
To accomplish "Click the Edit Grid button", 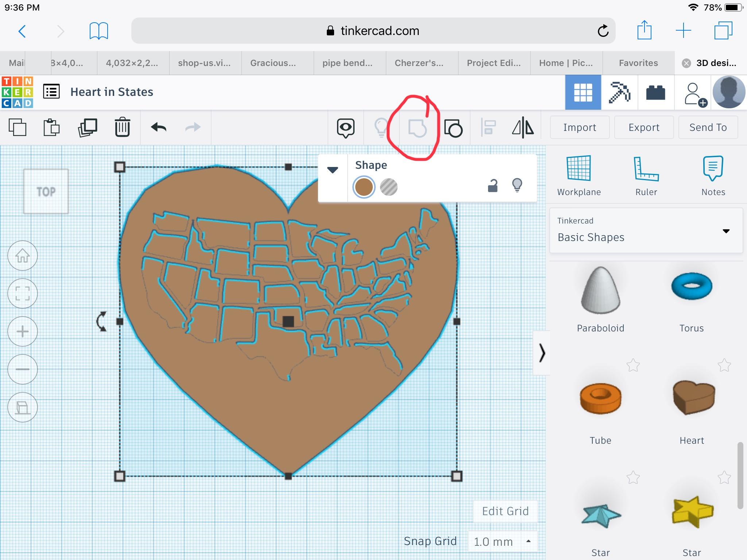I will 505,511.
